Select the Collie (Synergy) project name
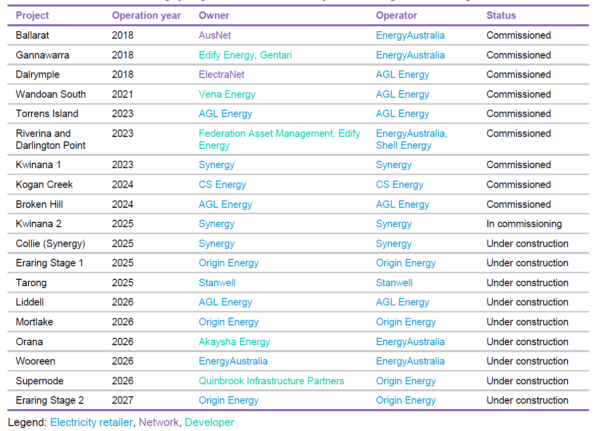600x431 pixels. pyautogui.click(x=51, y=243)
